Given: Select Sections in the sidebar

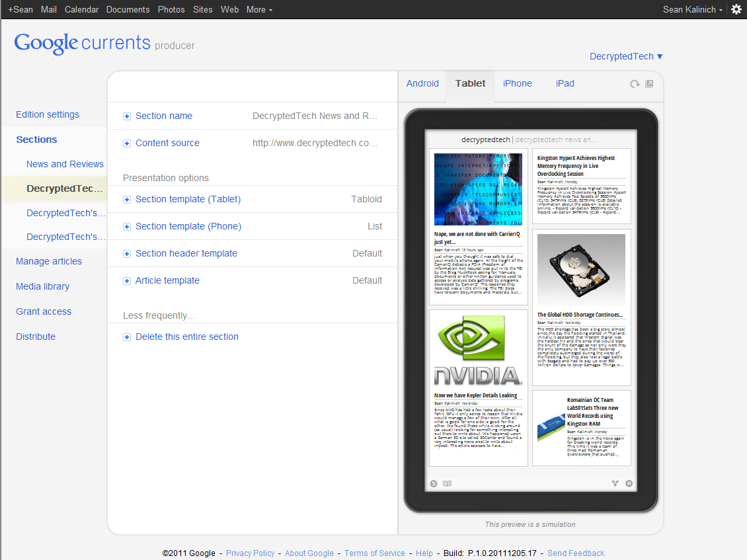Looking at the screenshot, I should click(x=36, y=140).
